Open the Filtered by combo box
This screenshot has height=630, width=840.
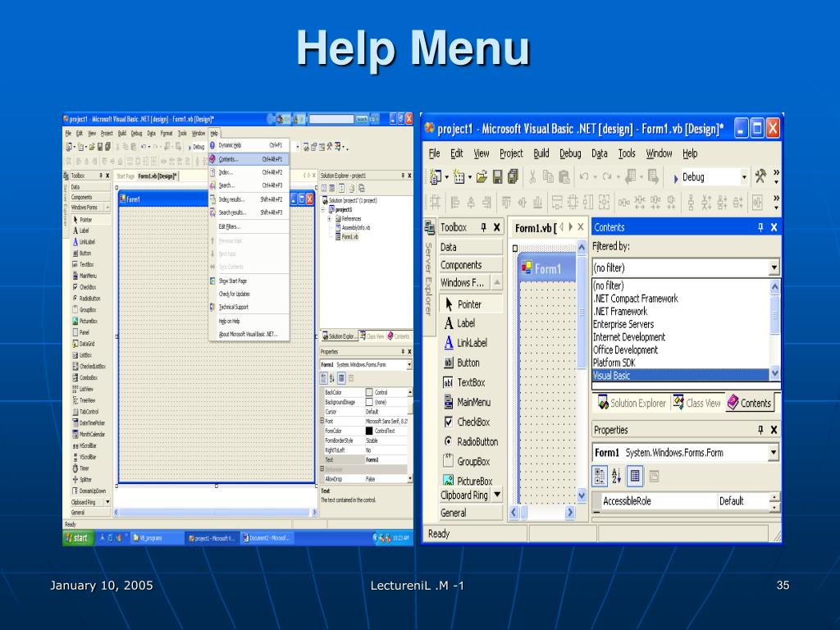(x=686, y=267)
